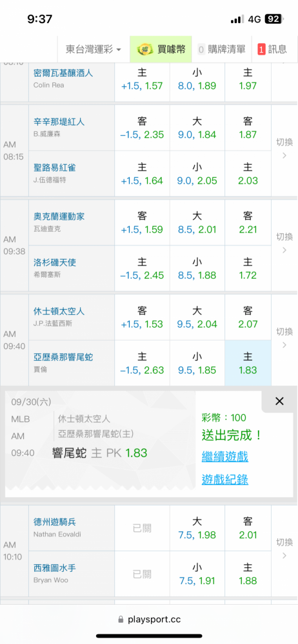Tap the playsport.cc URL field

point(149,620)
